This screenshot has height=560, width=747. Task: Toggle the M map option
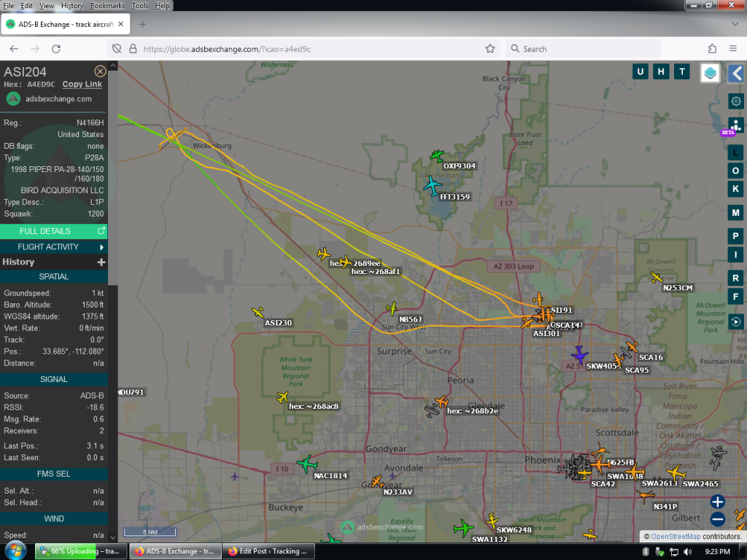coord(735,213)
